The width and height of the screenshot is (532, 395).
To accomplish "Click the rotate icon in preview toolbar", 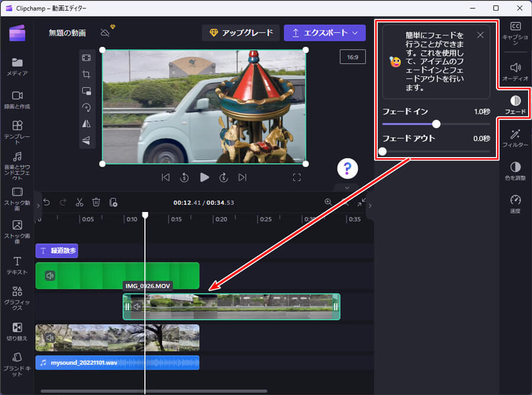I will (86, 107).
